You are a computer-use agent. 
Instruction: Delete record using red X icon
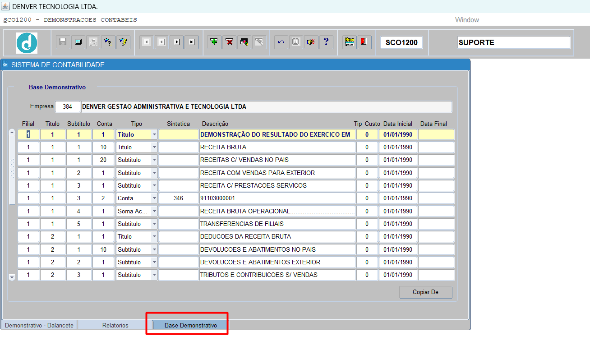pyautogui.click(x=229, y=42)
